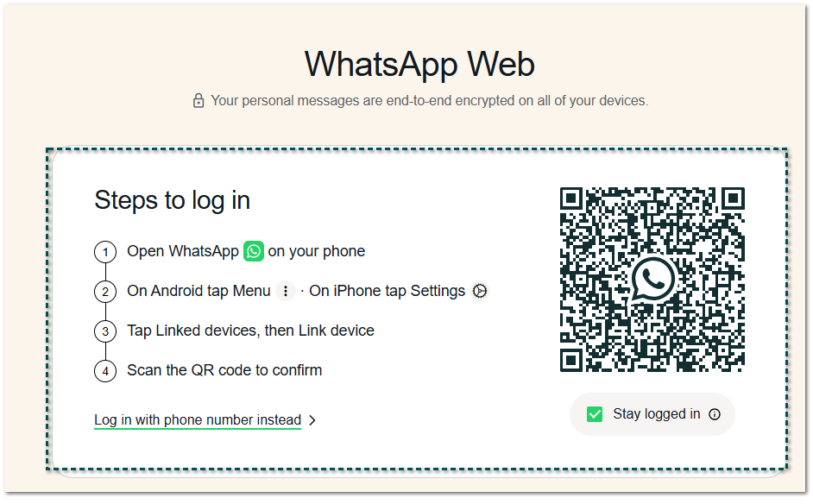The height and width of the screenshot is (504, 813).
Task: Click the iPhone Settings gear icon
Action: coord(480,292)
